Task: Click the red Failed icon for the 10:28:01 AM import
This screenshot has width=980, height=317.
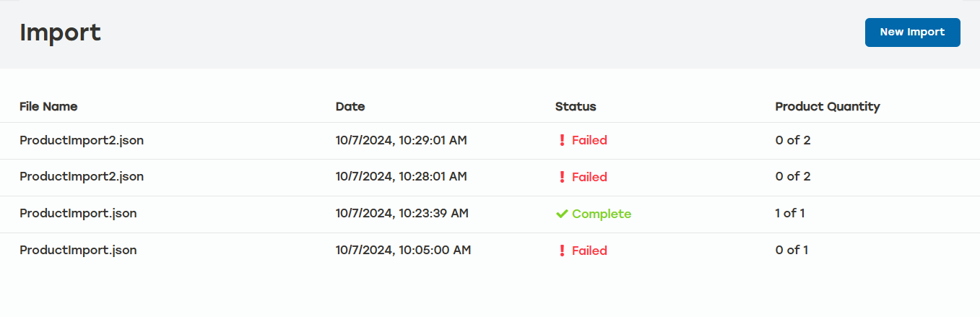Action: pyautogui.click(x=562, y=178)
